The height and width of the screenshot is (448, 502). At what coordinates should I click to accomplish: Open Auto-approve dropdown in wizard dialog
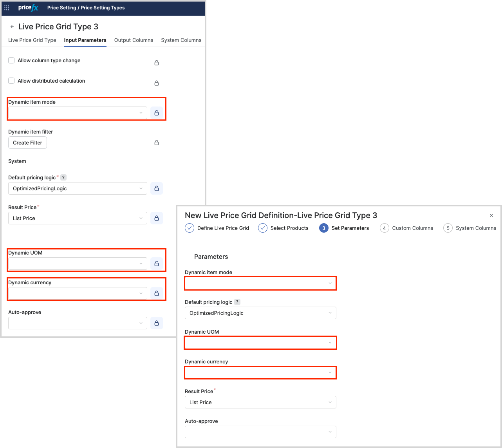point(260,432)
